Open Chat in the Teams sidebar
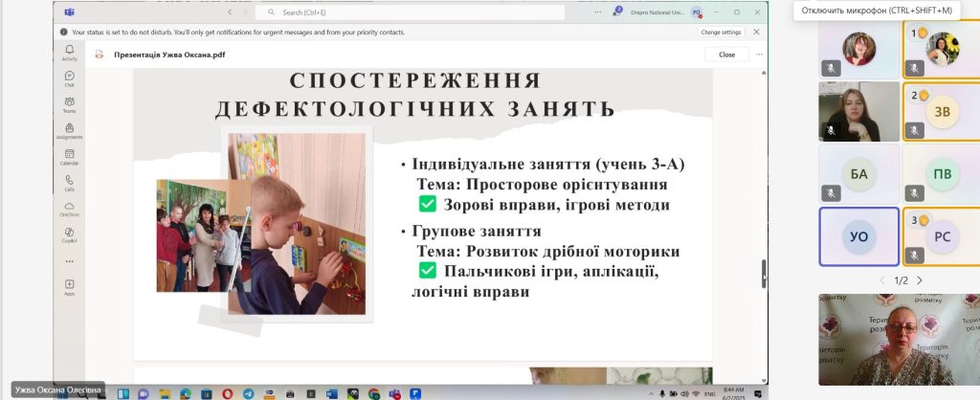980x400 pixels. (x=69, y=78)
